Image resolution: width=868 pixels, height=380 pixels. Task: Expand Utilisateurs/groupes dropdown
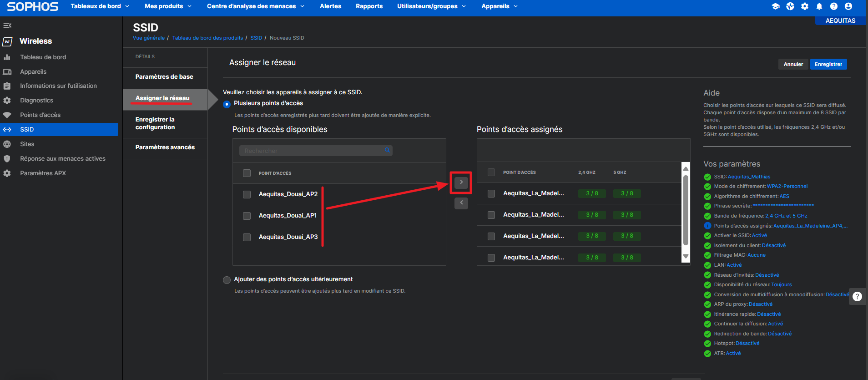click(x=431, y=6)
